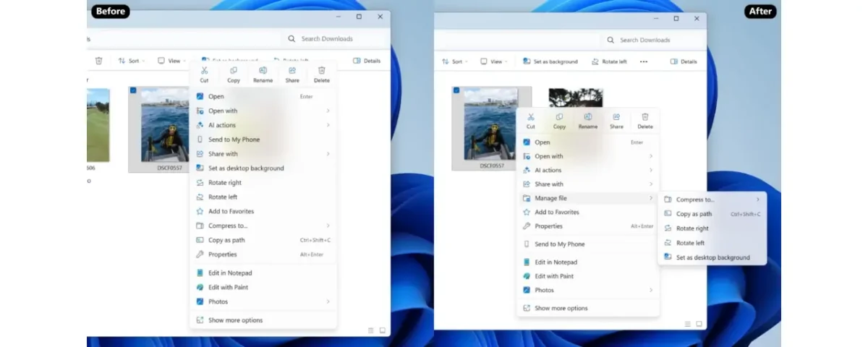
Task: Expand Compress to... in the Before context menu
Action: point(263,226)
